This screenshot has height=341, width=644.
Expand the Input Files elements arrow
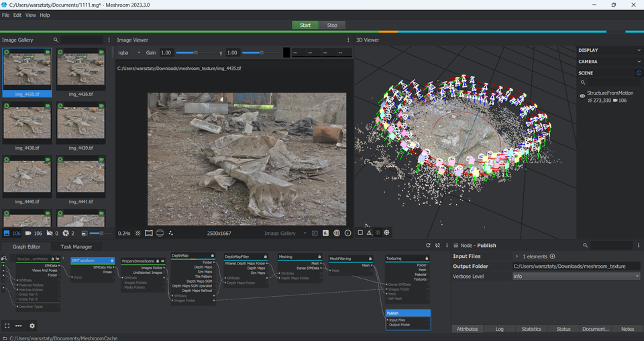517,256
